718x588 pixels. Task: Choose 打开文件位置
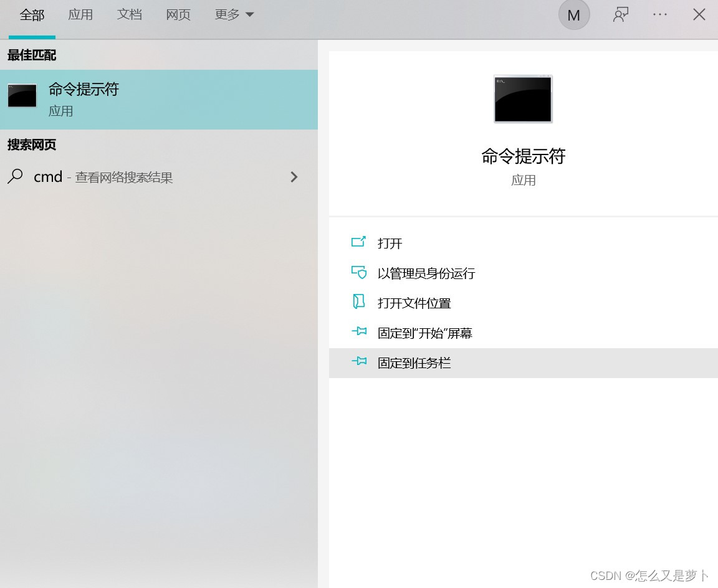[x=523, y=303]
